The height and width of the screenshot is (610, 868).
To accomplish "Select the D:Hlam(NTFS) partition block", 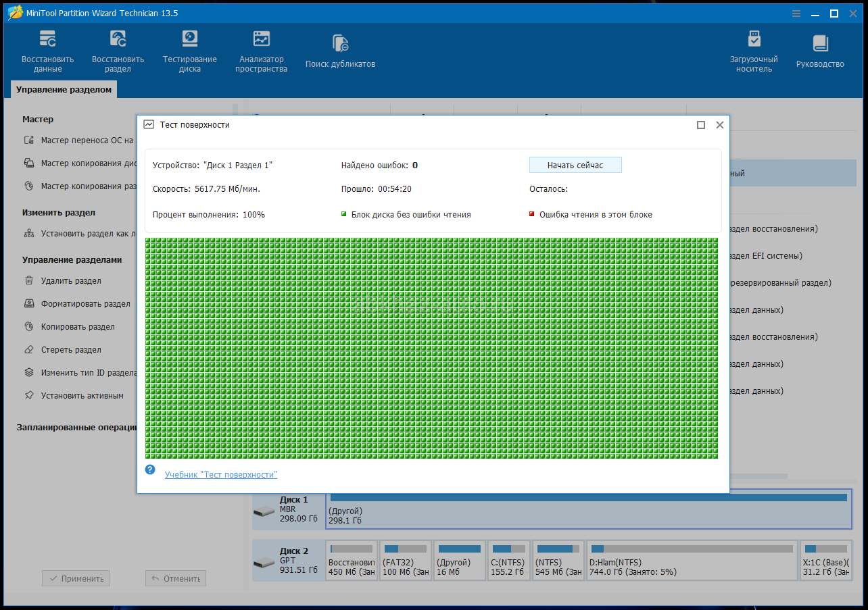I will coord(691,561).
